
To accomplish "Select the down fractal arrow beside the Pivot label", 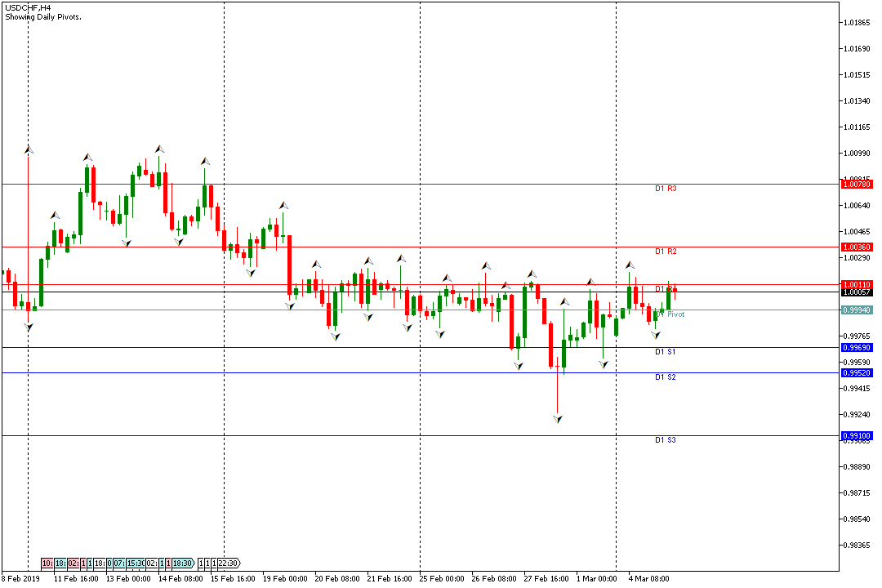I will 655,335.
